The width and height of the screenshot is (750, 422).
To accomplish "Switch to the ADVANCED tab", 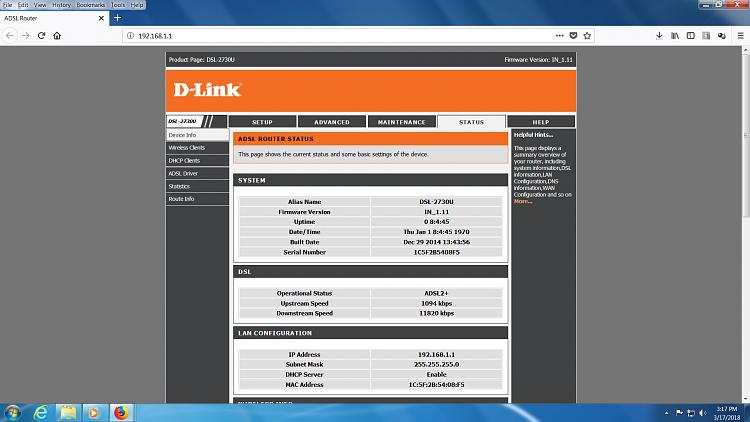I will [332, 122].
